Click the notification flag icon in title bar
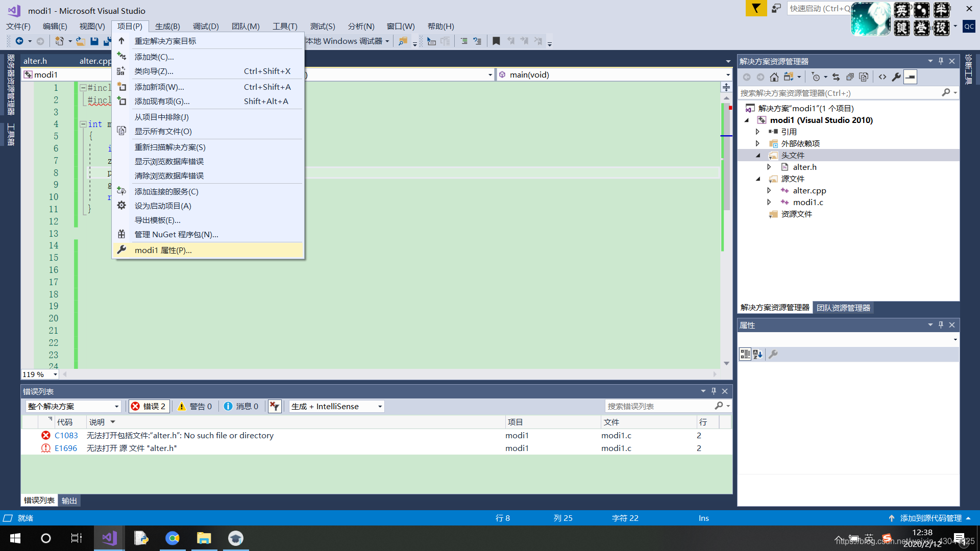Image resolution: width=980 pixels, height=551 pixels. pos(756,8)
